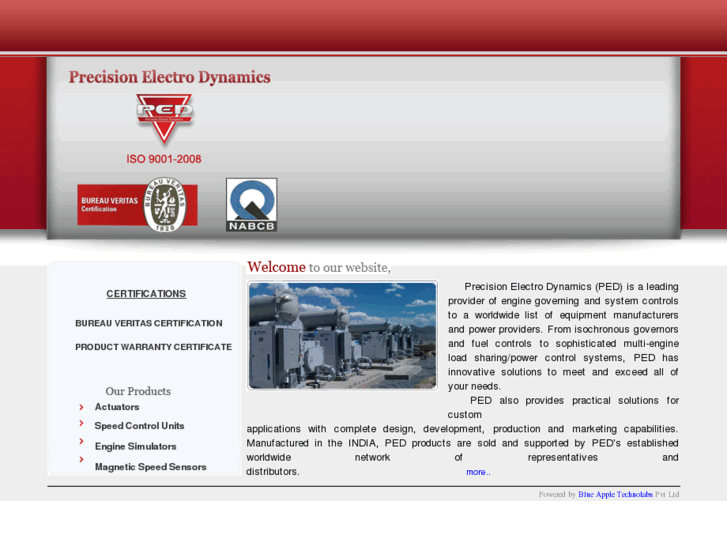Click the power plant generators photo
This screenshot has height=545, width=727.
[x=343, y=335]
